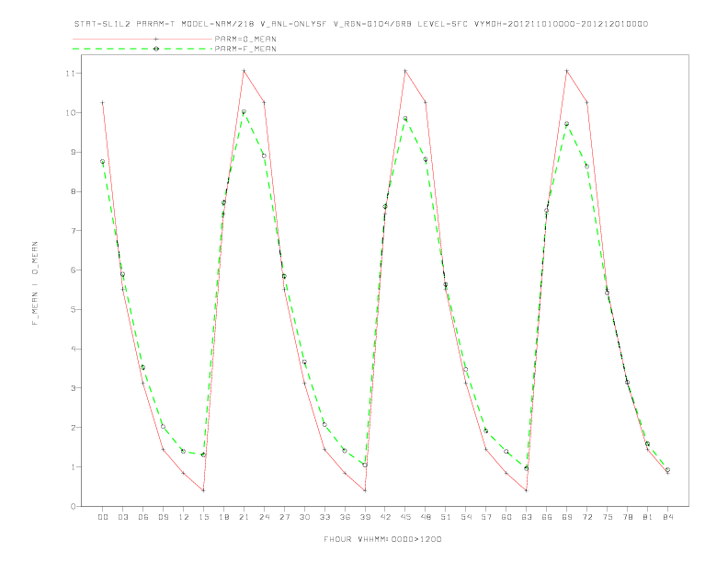Click y-axis tick label 8
Image resolution: width=728 pixels, height=563 pixels.
coord(74,191)
